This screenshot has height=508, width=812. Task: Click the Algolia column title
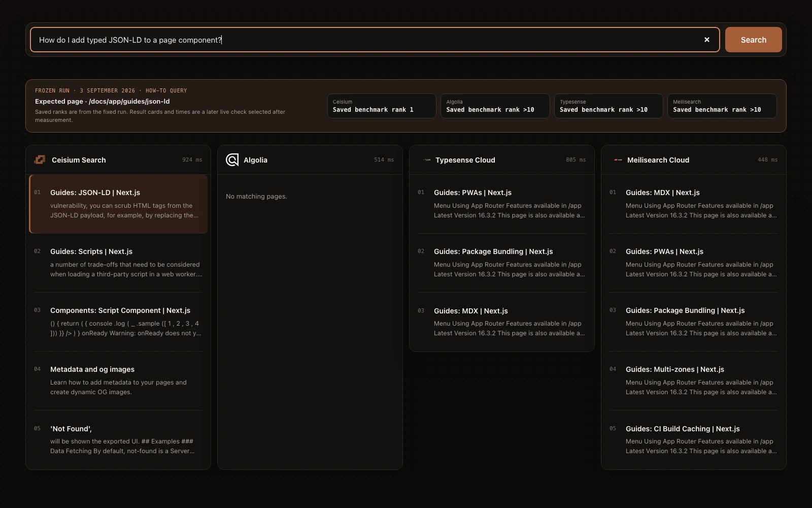coord(255,160)
